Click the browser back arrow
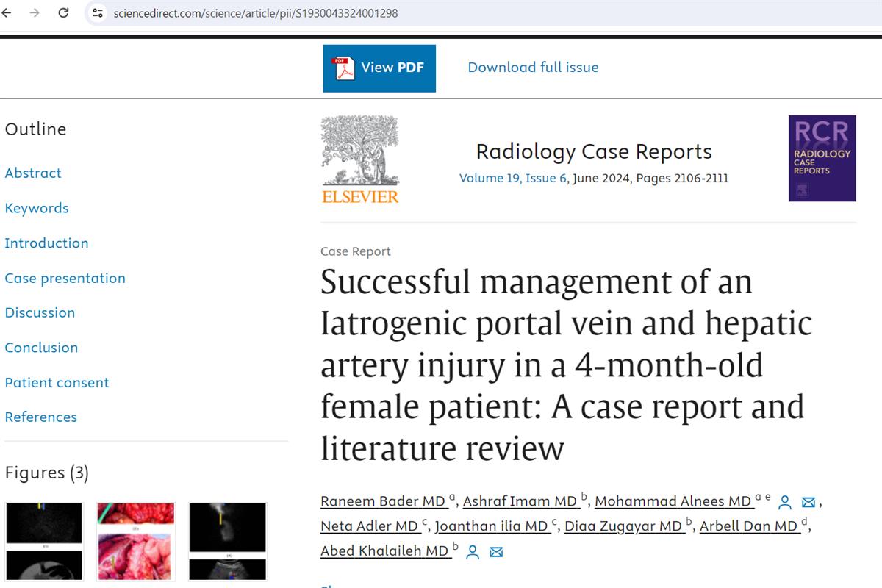This screenshot has width=882, height=588. 7,12
